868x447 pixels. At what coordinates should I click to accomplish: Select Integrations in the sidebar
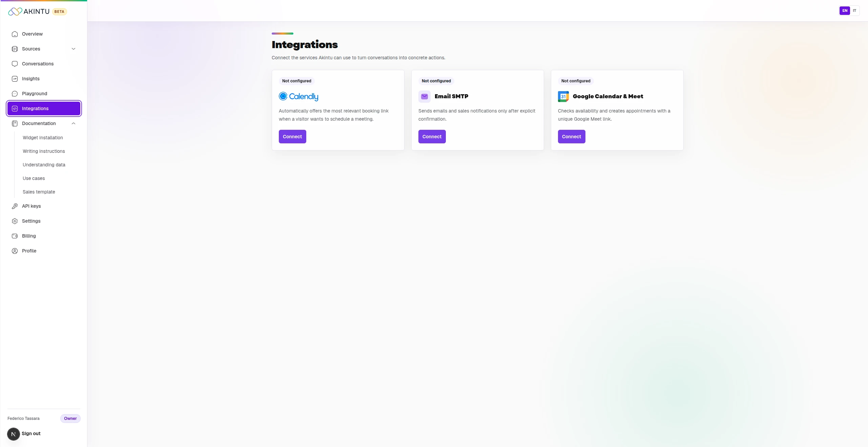pos(44,108)
